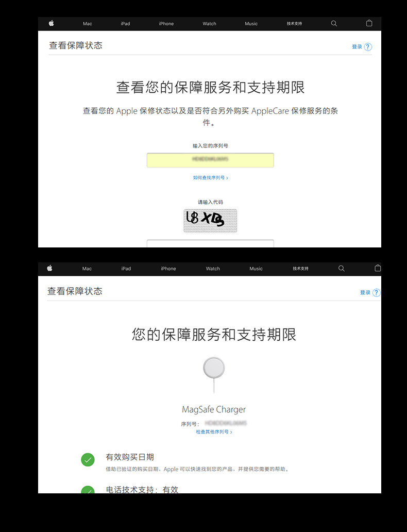
Task: Open the 如何查找序列号 link
Action: [x=210, y=178]
